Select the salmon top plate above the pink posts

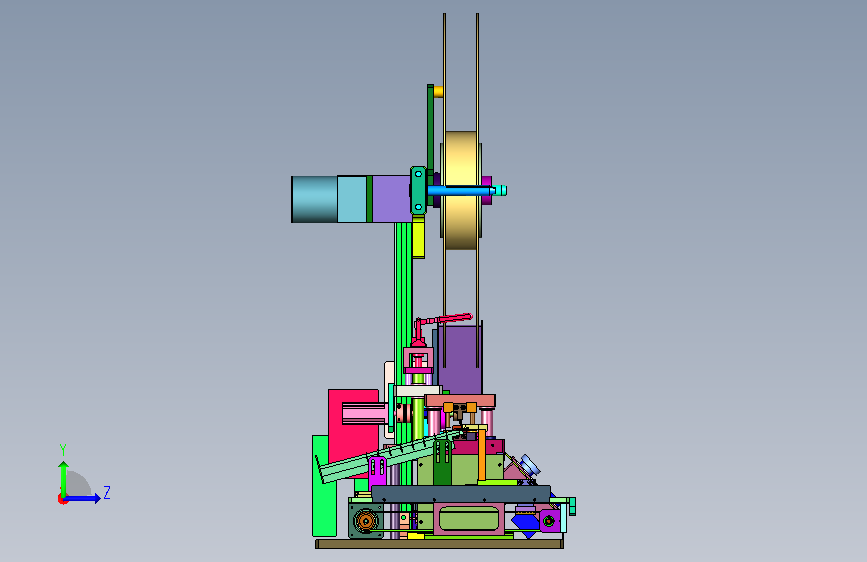click(x=460, y=400)
